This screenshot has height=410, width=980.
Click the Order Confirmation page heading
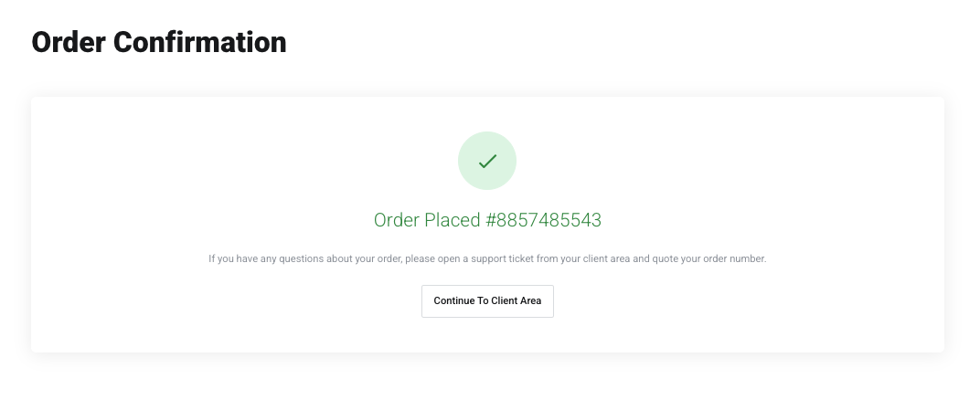159,42
